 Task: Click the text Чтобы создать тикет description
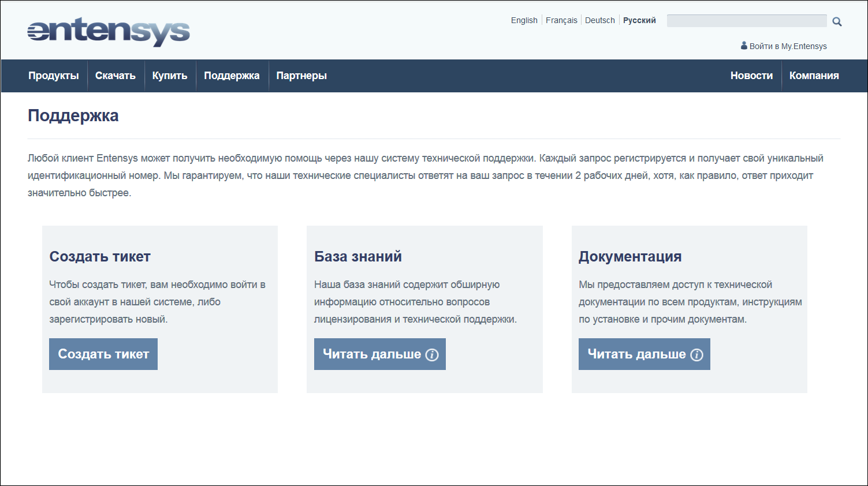[157, 302]
